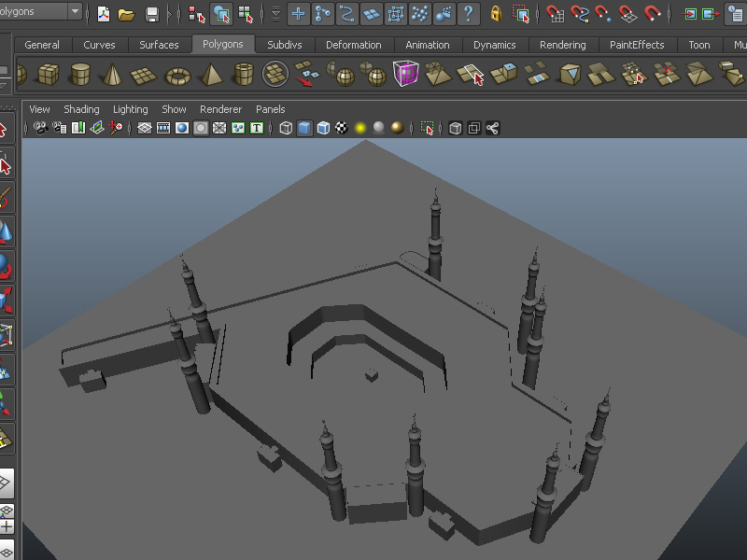Switch to the PaintEffects shelf tab
Image resolution: width=747 pixels, height=560 pixels.
click(x=637, y=45)
